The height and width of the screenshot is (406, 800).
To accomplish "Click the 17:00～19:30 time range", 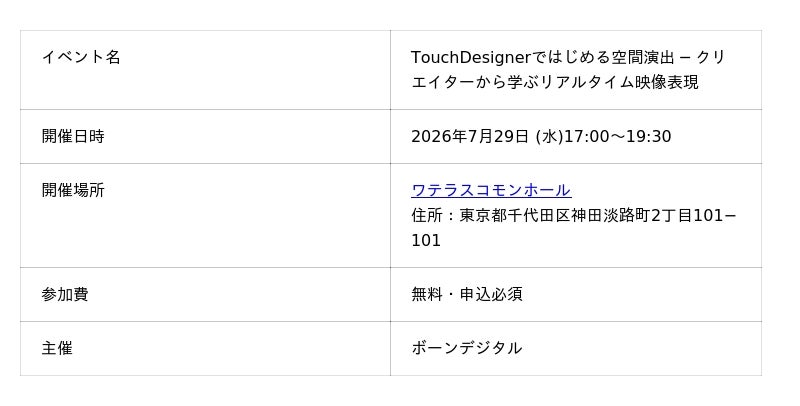I will [618, 136].
